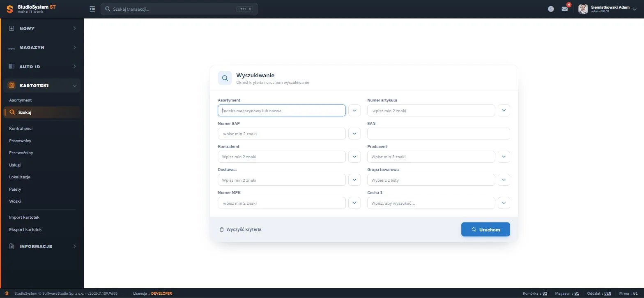
Task: Focus the Producent input field
Action: [x=431, y=157]
